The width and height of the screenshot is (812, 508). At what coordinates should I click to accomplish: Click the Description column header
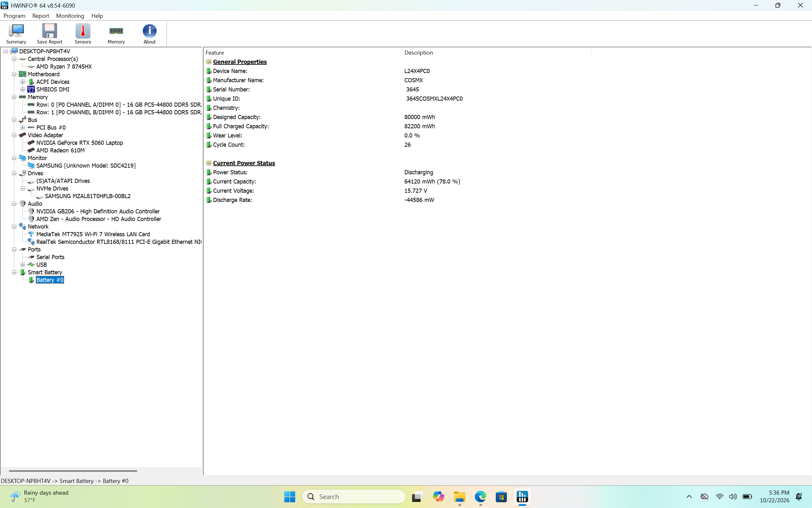click(x=497, y=53)
